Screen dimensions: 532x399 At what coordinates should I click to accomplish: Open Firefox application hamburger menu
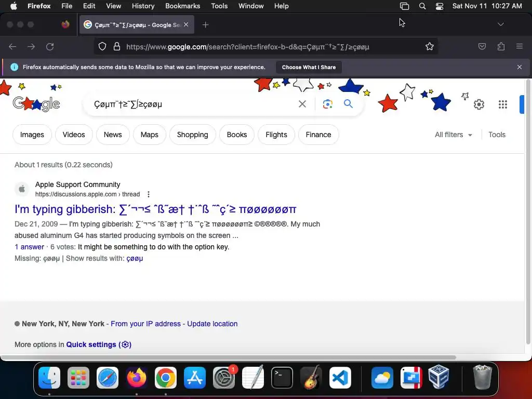[519, 46]
